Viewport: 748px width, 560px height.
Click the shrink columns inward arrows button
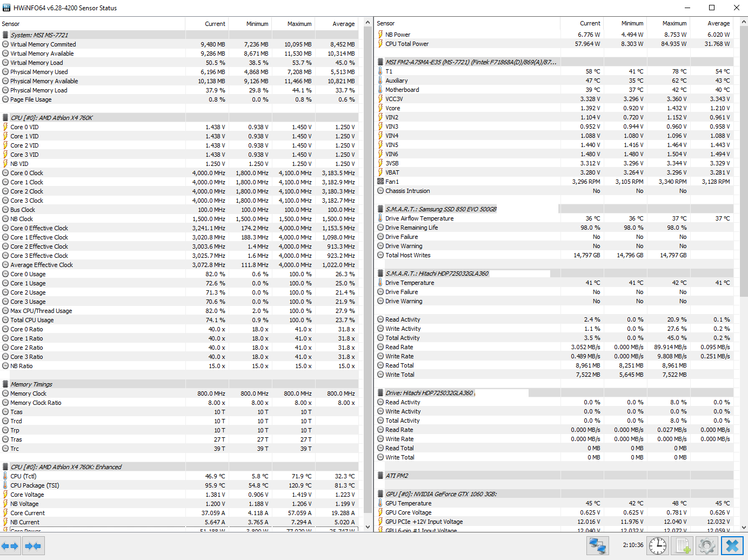tap(33, 546)
